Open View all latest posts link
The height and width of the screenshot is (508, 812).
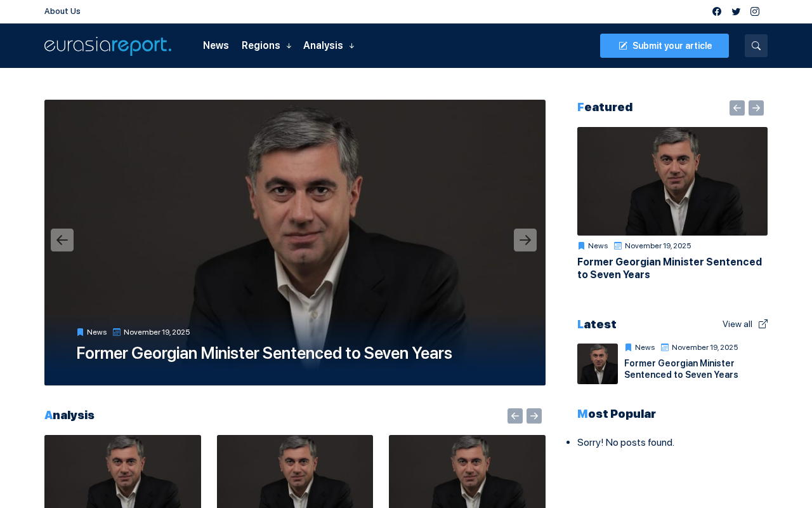click(x=745, y=324)
